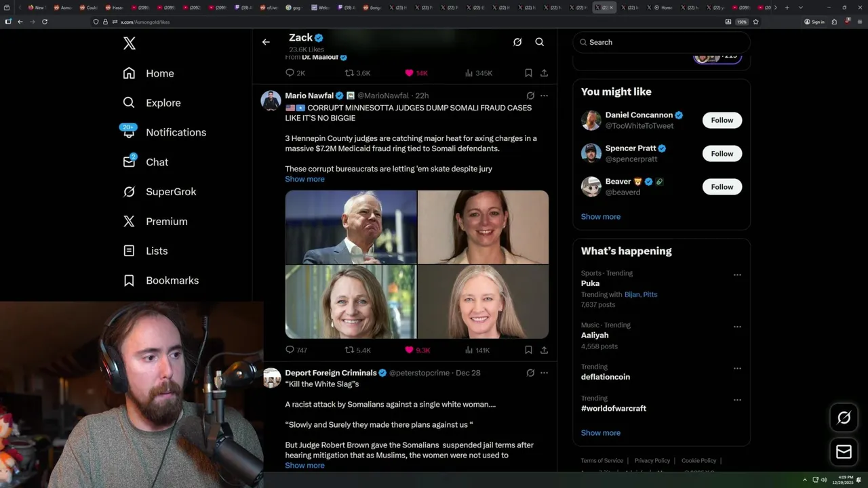Reply to Mario Nawfal post (747 replies)
868x488 pixels.
pyautogui.click(x=296, y=350)
